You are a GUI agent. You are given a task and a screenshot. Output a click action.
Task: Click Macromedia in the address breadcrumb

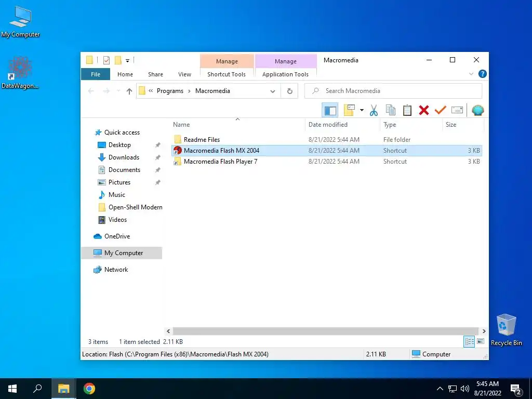coord(212,91)
